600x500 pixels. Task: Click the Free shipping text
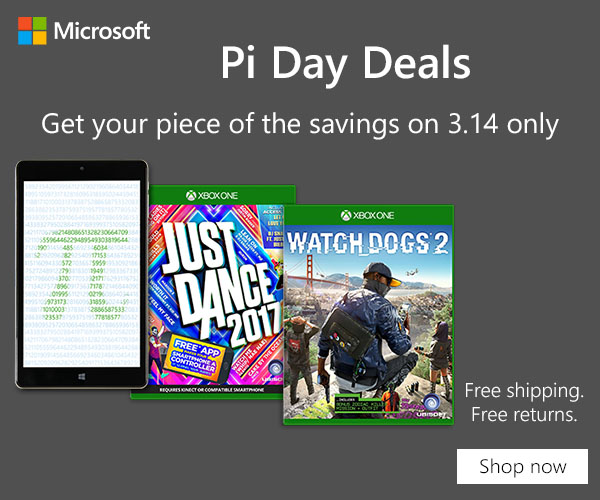click(x=524, y=389)
